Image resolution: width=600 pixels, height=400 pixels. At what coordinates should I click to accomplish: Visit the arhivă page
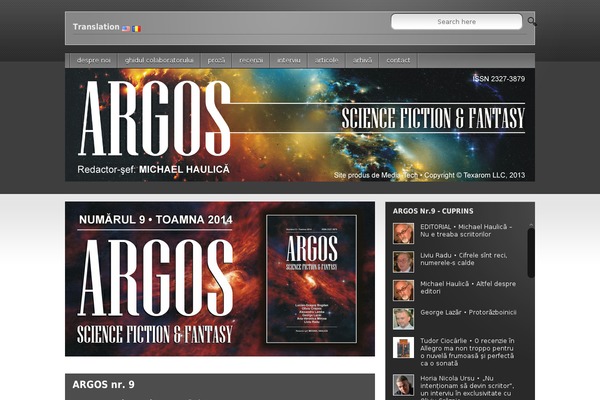coord(362,60)
